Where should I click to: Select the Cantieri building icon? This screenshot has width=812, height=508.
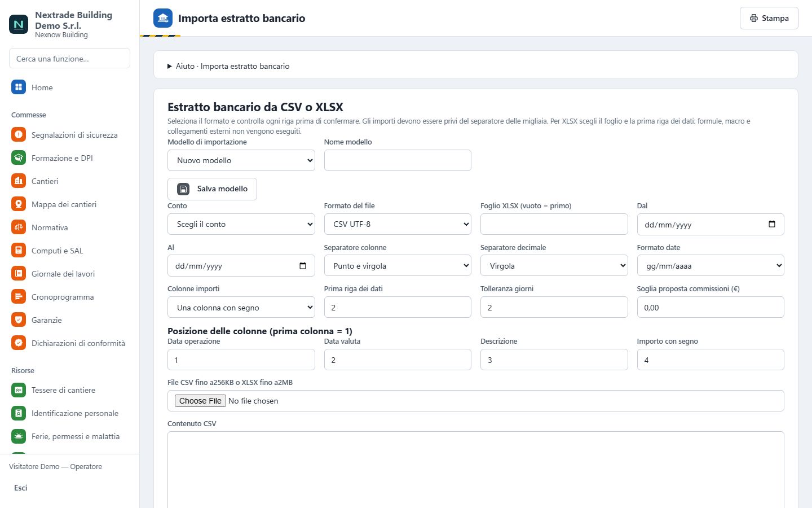pos(19,181)
